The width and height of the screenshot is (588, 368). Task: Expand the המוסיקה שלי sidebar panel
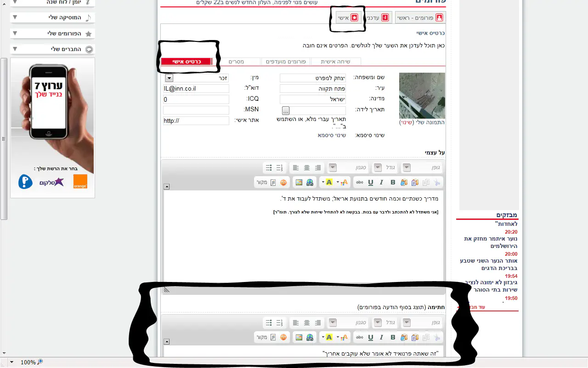click(15, 17)
